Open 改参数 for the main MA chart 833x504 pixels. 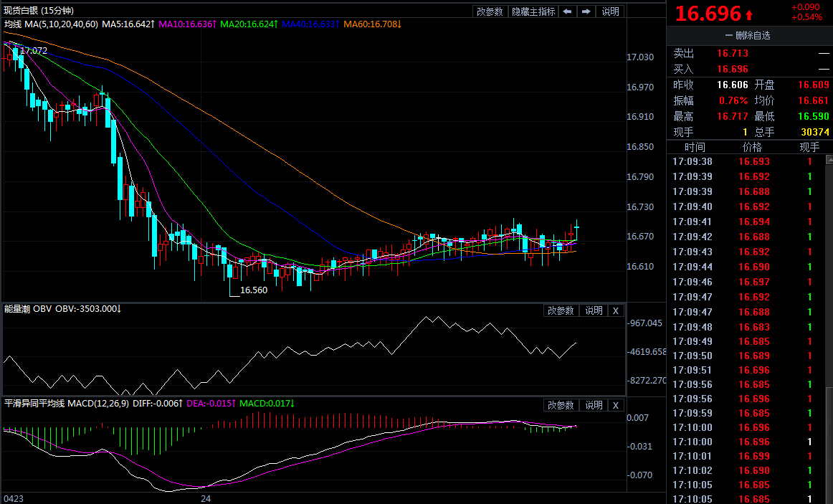click(490, 11)
